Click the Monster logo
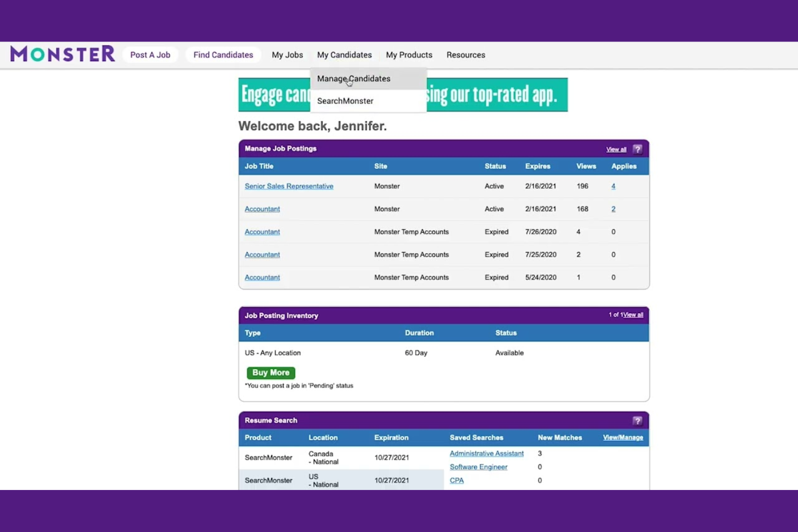Screen dimensions: 798x532 (63, 54)
